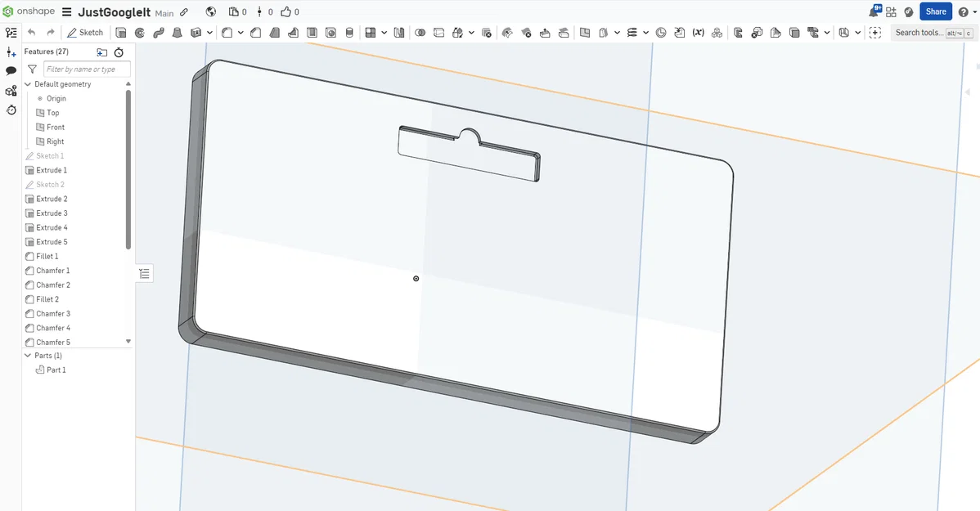
Task: Select the Sweep tool
Action: (x=159, y=33)
